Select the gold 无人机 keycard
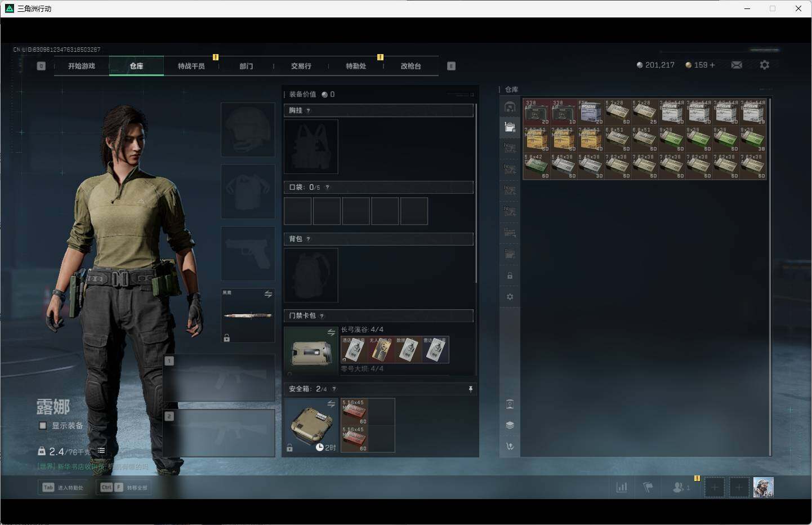The width and height of the screenshot is (812, 525). click(381, 350)
